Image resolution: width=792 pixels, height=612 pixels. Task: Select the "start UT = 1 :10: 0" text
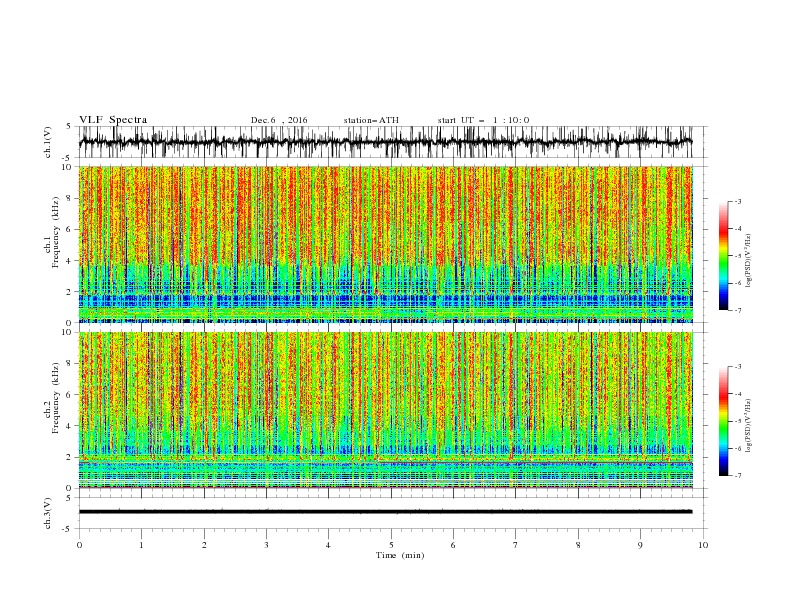(483, 120)
